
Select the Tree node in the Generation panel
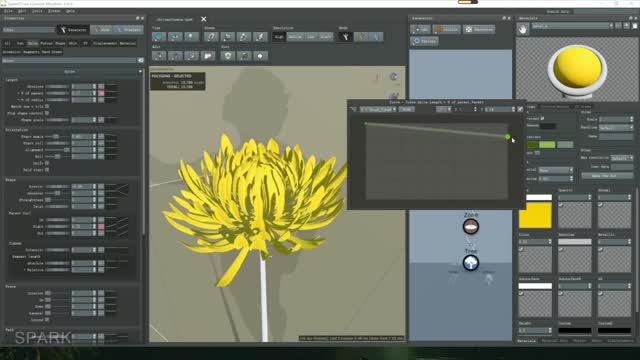pos(471,263)
